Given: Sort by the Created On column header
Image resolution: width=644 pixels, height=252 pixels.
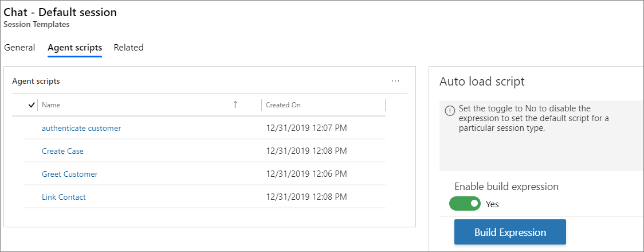Looking at the screenshot, I should (283, 105).
